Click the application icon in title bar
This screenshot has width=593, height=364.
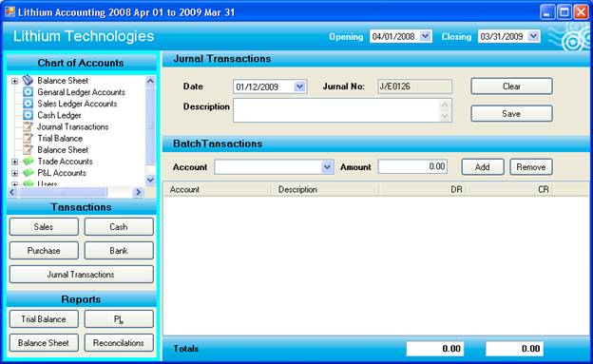click(x=10, y=11)
